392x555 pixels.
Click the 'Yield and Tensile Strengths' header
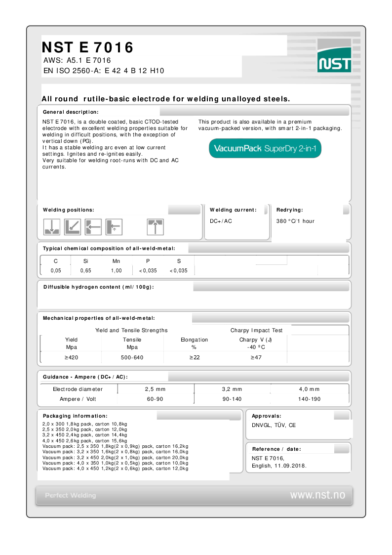pos(131,330)
